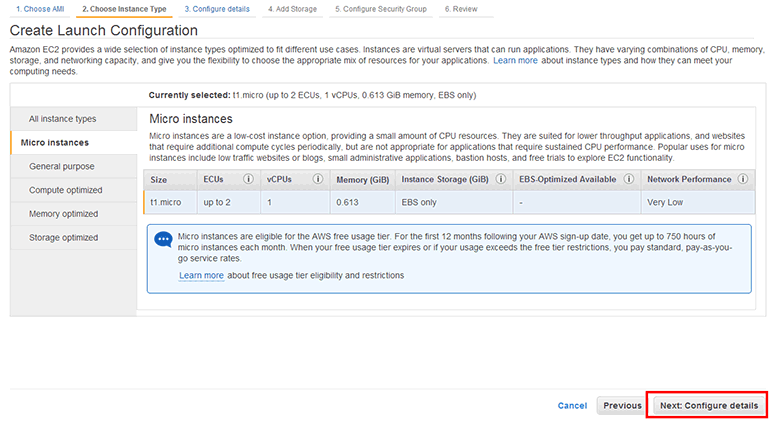Open the Storage optimized category
770x422 pixels.
(64, 238)
